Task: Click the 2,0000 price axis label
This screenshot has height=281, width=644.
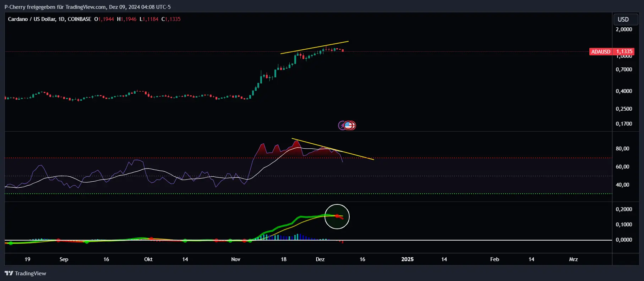Action: [x=624, y=29]
